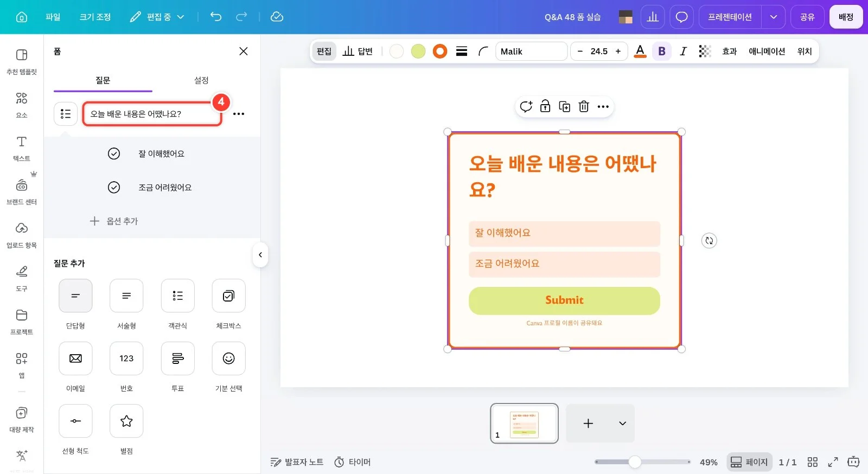Viewport: 868px width, 474px height.
Task: Pick the light green color swatch
Action: click(x=418, y=51)
